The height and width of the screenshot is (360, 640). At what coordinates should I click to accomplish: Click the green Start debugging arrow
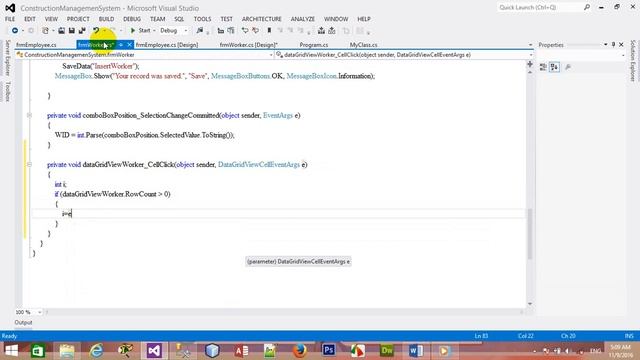[133, 31]
